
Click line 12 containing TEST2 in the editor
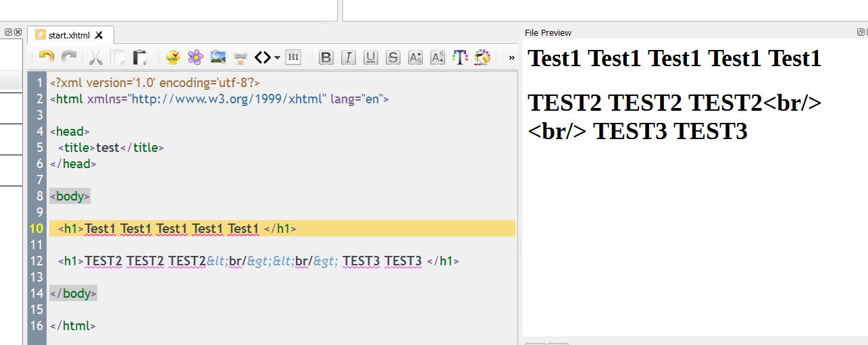click(x=270, y=261)
